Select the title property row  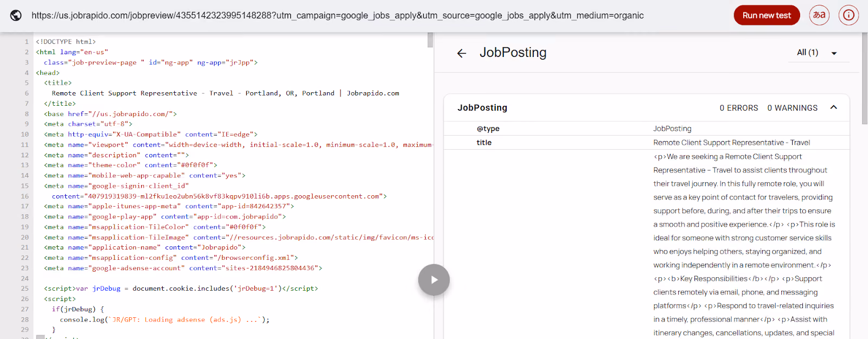[x=647, y=143]
